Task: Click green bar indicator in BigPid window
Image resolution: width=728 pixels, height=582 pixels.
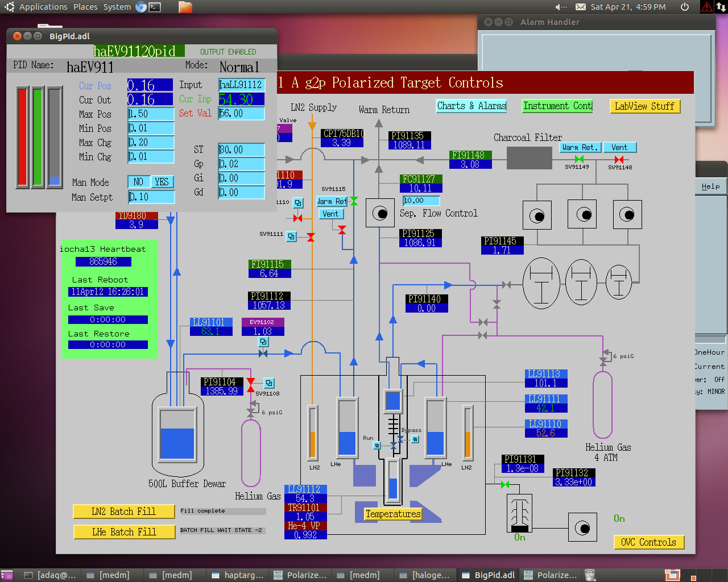Action: click(x=38, y=136)
